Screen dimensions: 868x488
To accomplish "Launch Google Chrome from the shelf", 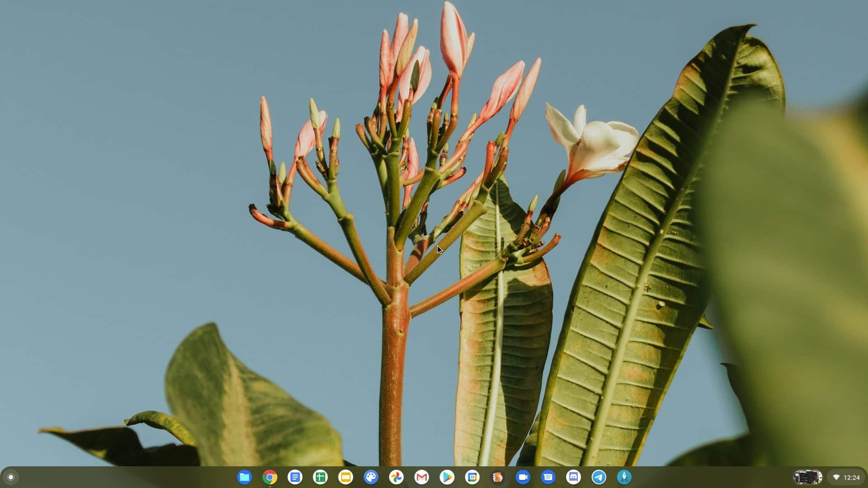I will pos(270,477).
